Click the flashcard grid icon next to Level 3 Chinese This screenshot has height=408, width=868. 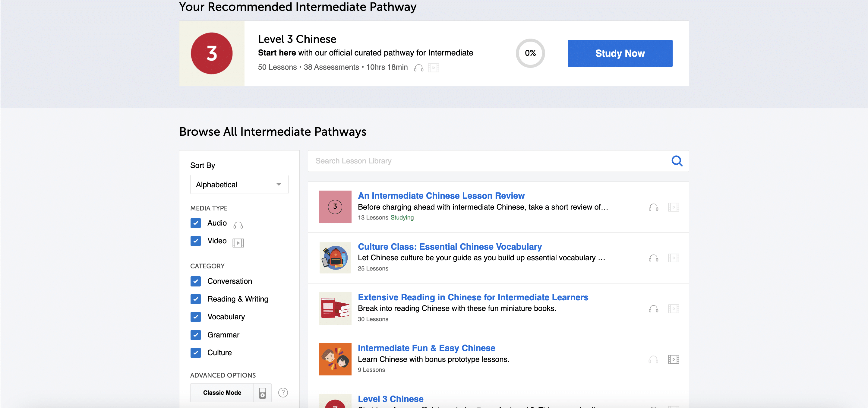pyautogui.click(x=434, y=68)
